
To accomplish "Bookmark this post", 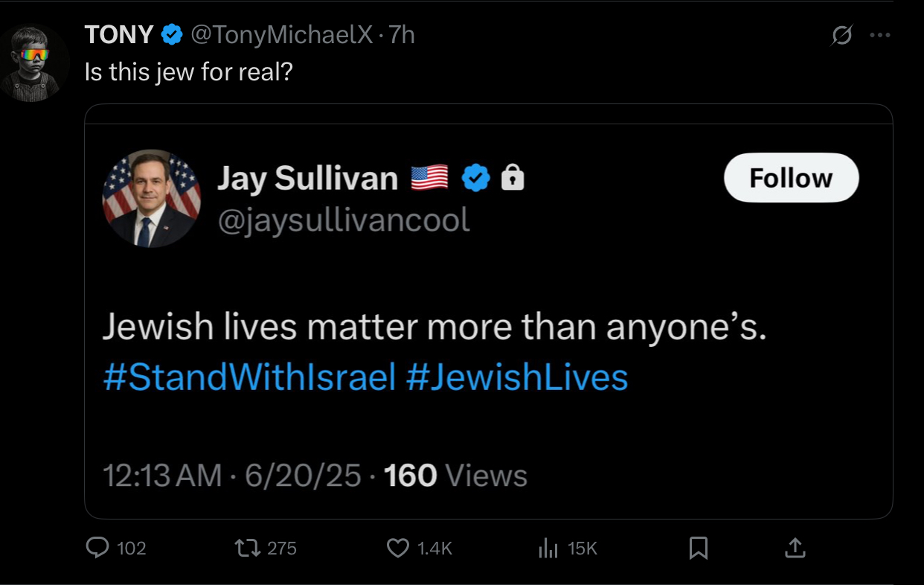I will pyautogui.click(x=698, y=549).
